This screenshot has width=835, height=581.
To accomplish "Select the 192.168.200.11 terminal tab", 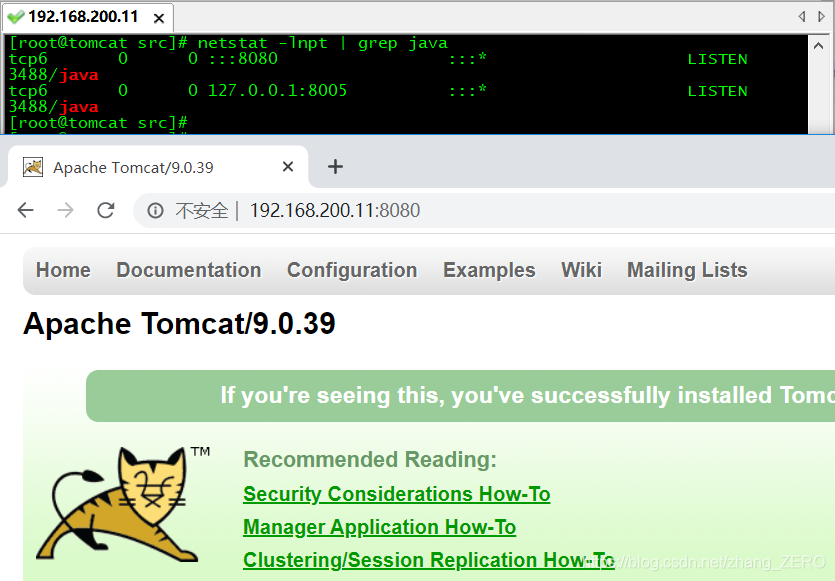I will click(88, 17).
